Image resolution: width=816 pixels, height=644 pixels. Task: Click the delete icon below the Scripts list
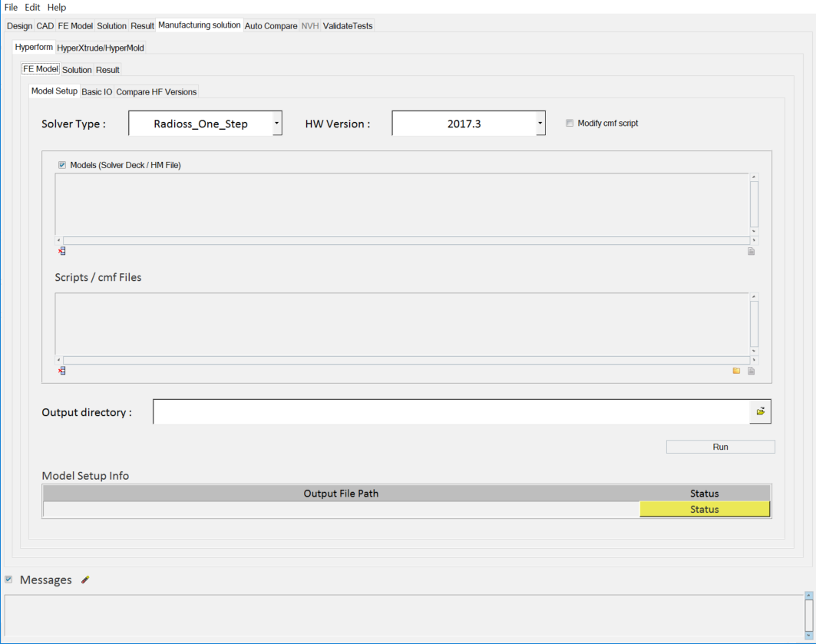click(62, 371)
